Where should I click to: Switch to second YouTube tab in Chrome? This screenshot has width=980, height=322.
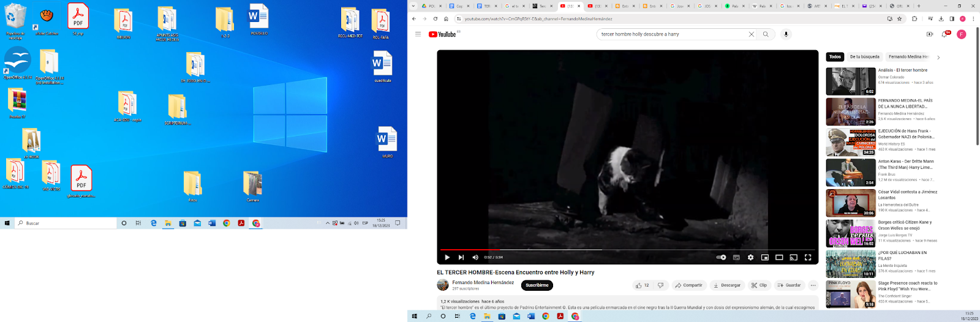[597, 6]
